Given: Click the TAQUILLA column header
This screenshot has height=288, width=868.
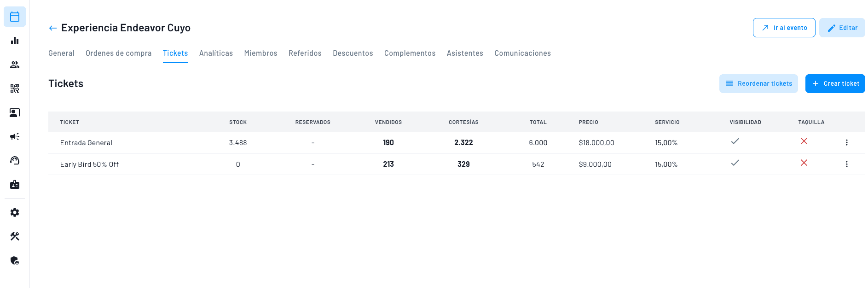Looking at the screenshot, I should (811, 122).
